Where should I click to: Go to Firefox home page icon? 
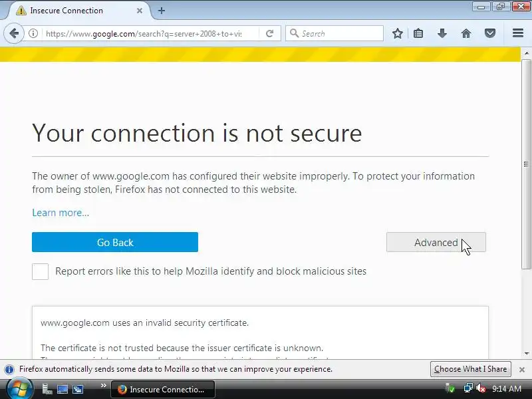[x=466, y=33]
